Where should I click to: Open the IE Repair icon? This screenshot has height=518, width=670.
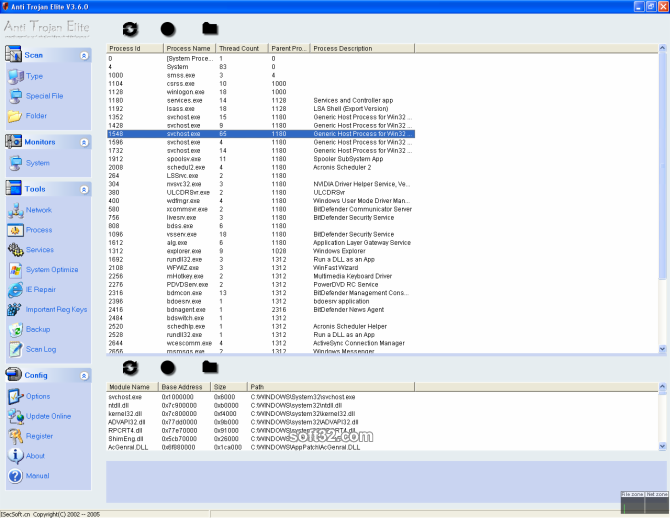click(x=15, y=290)
